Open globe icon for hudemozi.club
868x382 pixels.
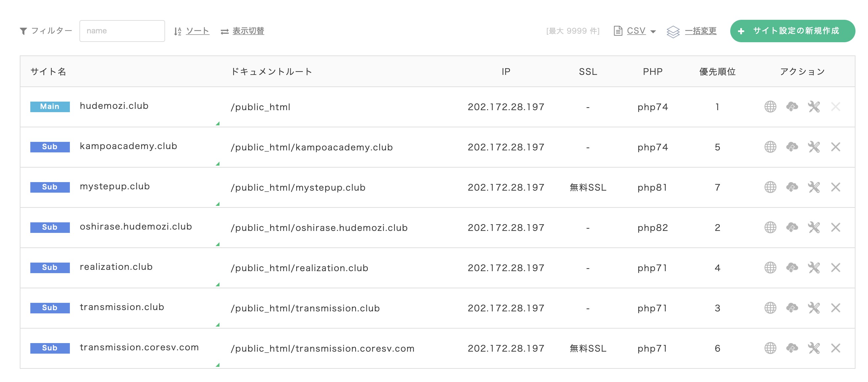[x=770, y=107]
